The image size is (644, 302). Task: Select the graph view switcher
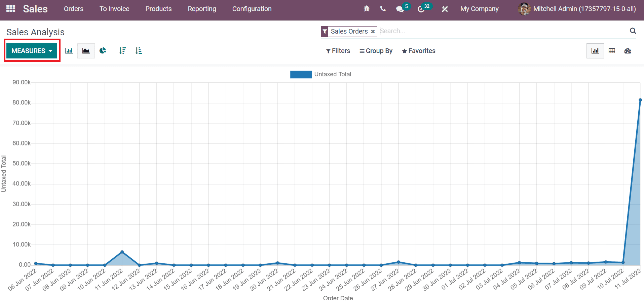click(x=595, y=51)
